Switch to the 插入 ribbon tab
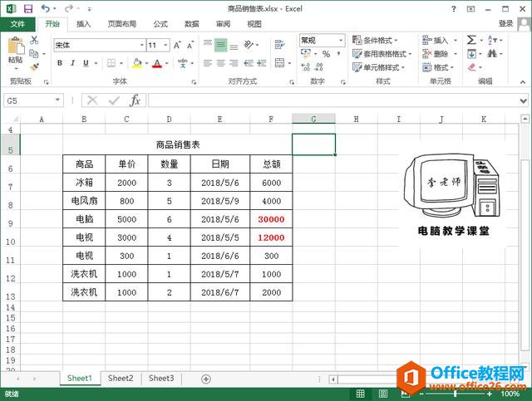This screenshot has width=532, height=401. click(x=84, y=24)
